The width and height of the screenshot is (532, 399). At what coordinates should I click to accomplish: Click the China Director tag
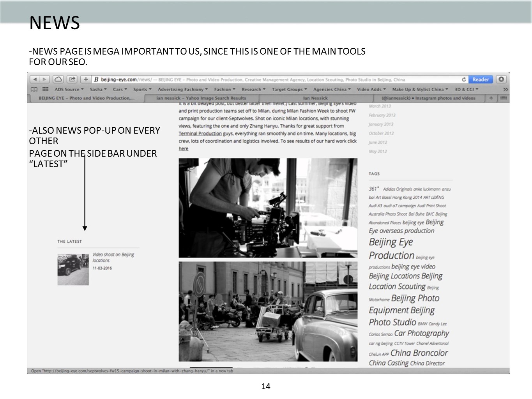coord(427,363)
